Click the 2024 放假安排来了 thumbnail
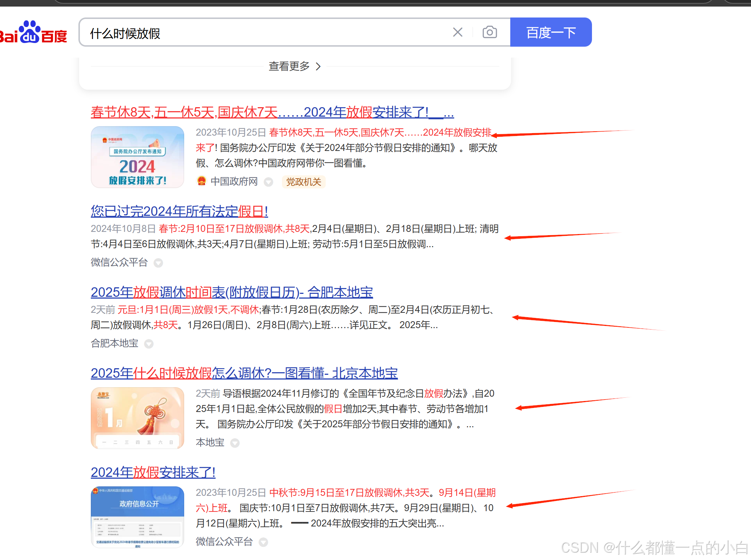The width and height of the screenshot is (751, 560). [x=138, y=157]
